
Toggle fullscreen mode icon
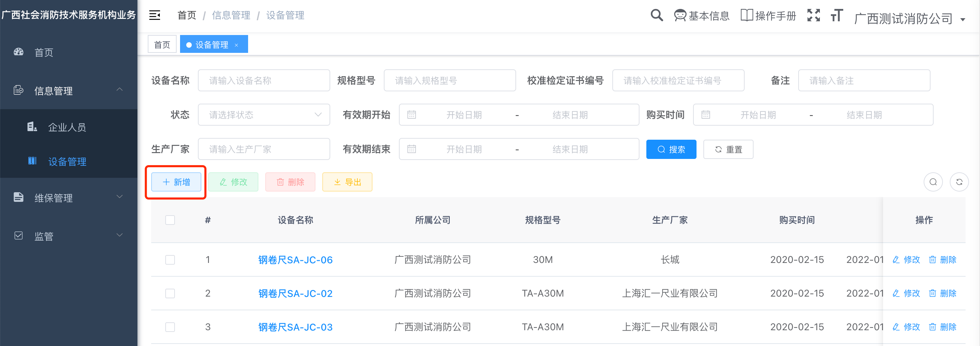tap(813, 15)
